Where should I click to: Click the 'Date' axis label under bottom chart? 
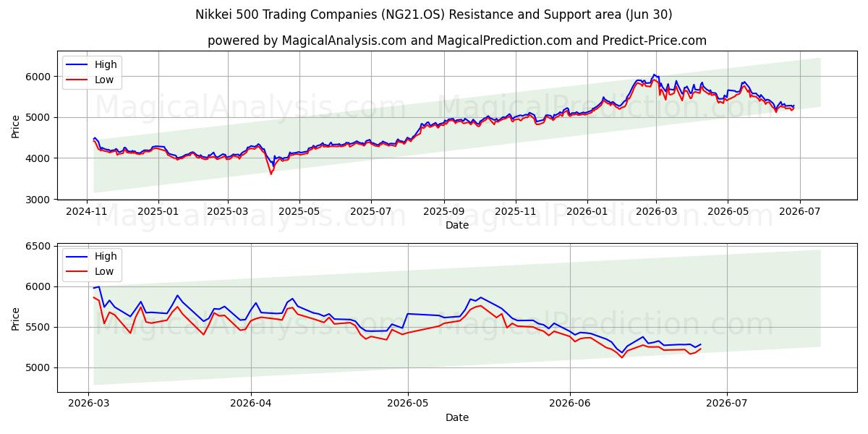coord(456,417)
